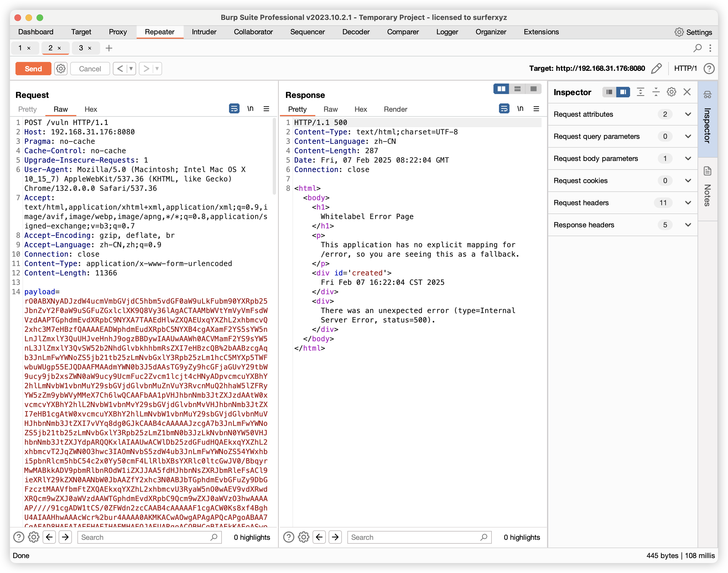Viewport: 728px width, 573px height.
Task: Open the Repeater send settings gear
Action: click(61, 69)
